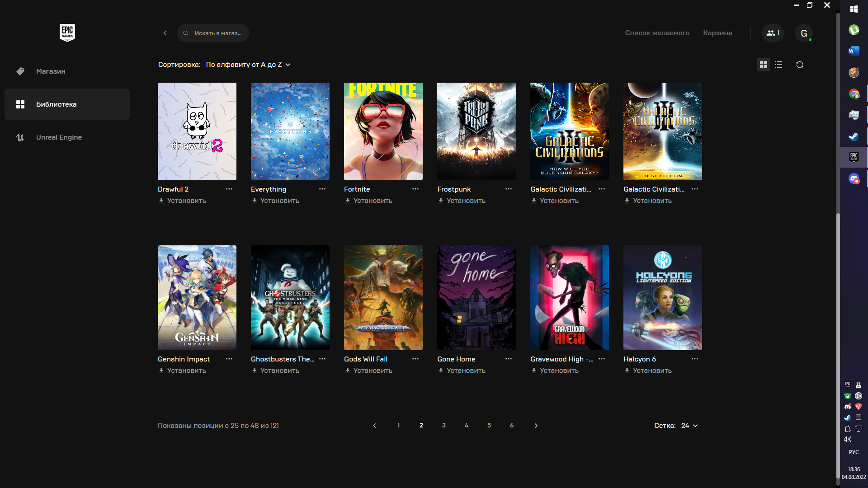Open the uTorrent taskbar icon
This screenshot has width=868, height=488.
pos(854,30)
